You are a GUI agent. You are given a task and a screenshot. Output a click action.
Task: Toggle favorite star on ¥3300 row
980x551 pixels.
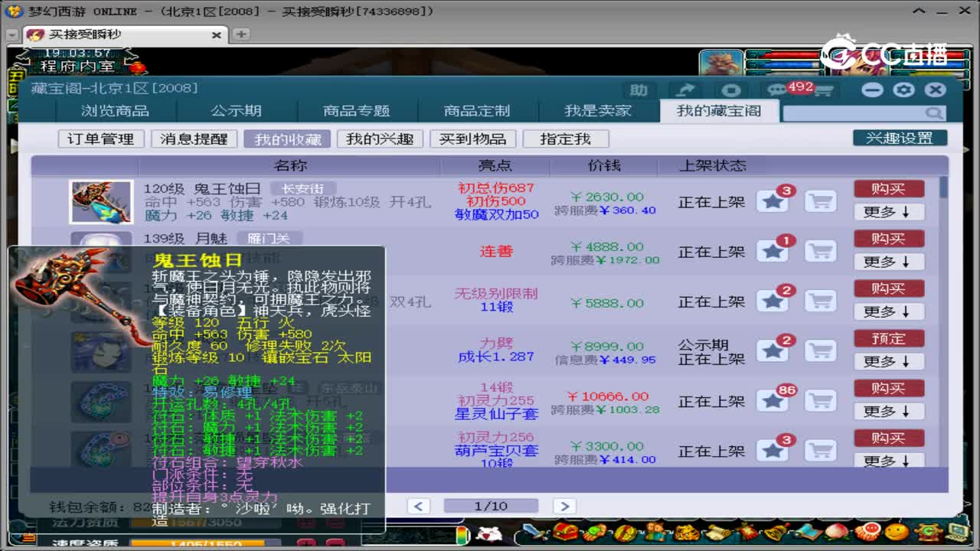coord(773,451)
